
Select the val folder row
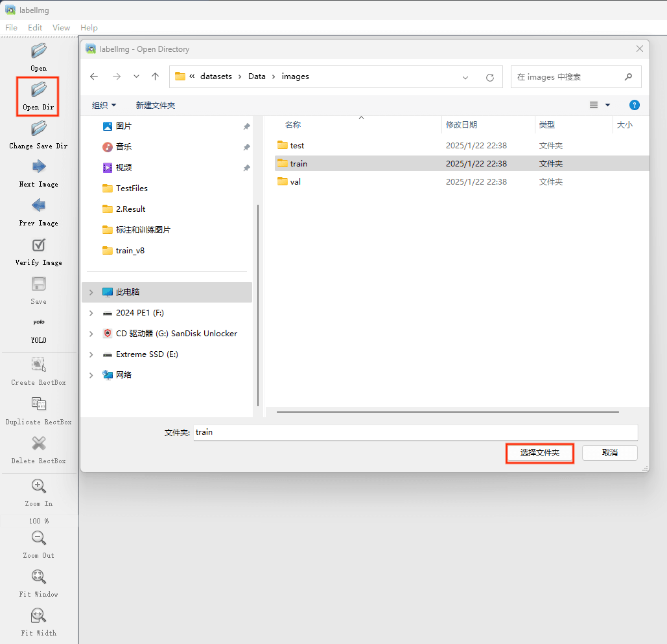coord(462,182)
